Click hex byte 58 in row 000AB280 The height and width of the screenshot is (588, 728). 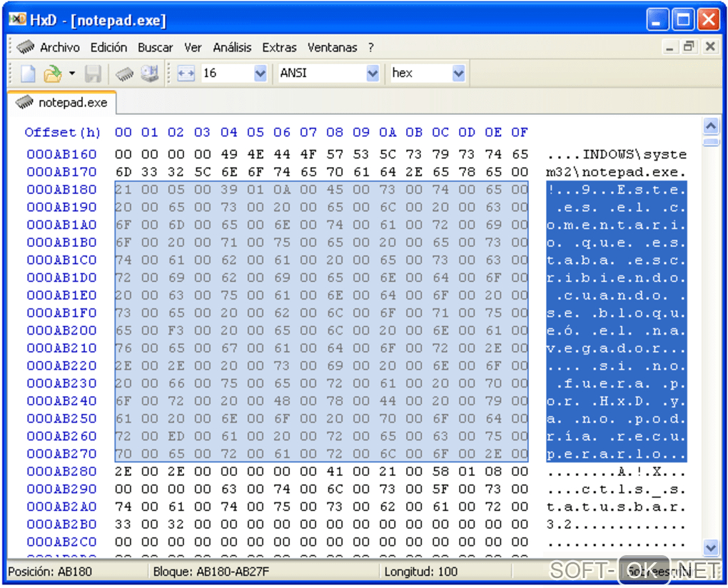pos(440,472)
